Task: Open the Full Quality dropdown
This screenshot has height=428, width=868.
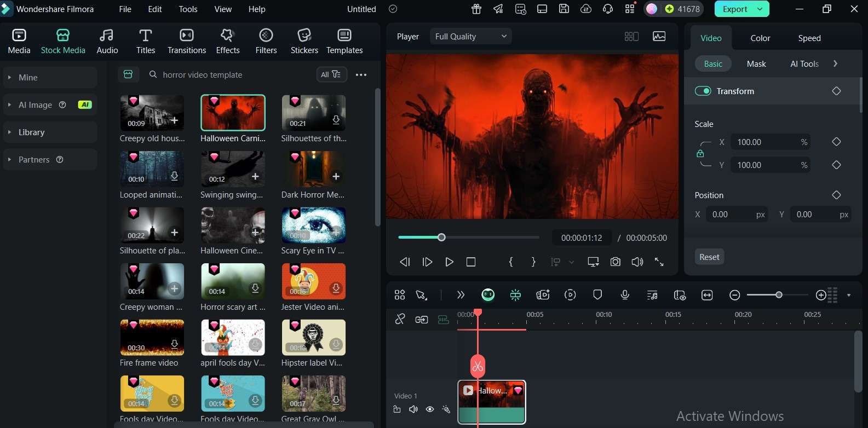Action: [x=471, y=36]
